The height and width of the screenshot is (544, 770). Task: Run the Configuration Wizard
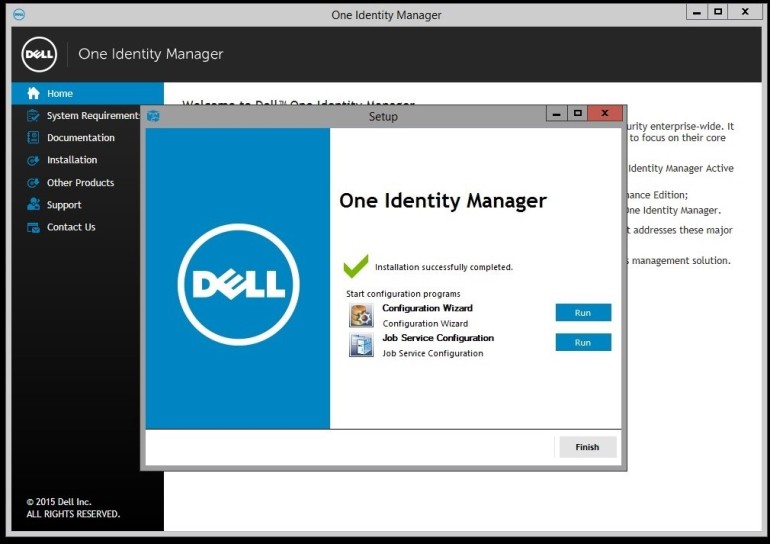(x=583, y=313)
